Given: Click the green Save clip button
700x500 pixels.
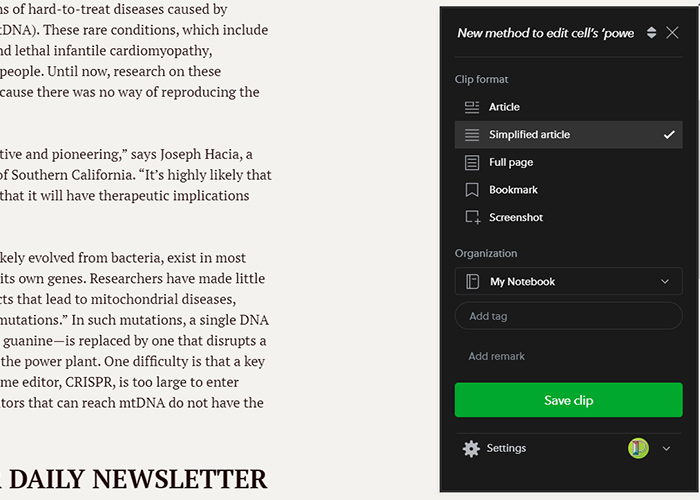Looking at the screenshot, I should (568, 400).
